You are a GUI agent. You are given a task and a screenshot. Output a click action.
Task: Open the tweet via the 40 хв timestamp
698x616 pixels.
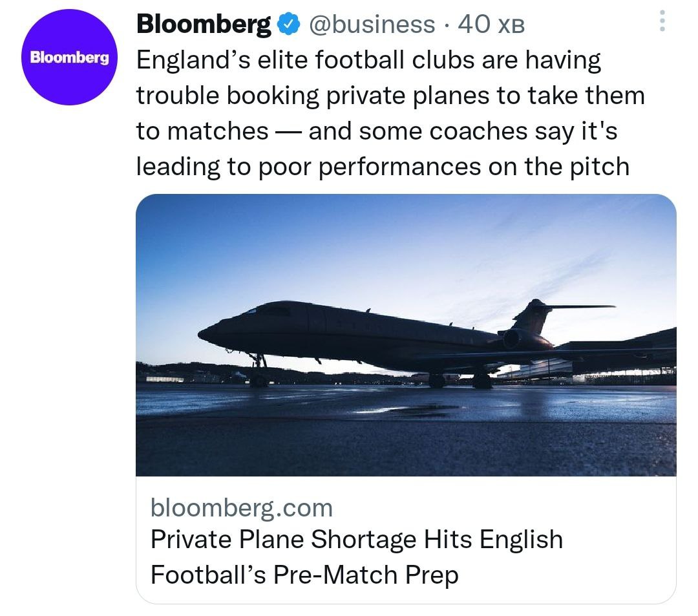click(491, 25)
